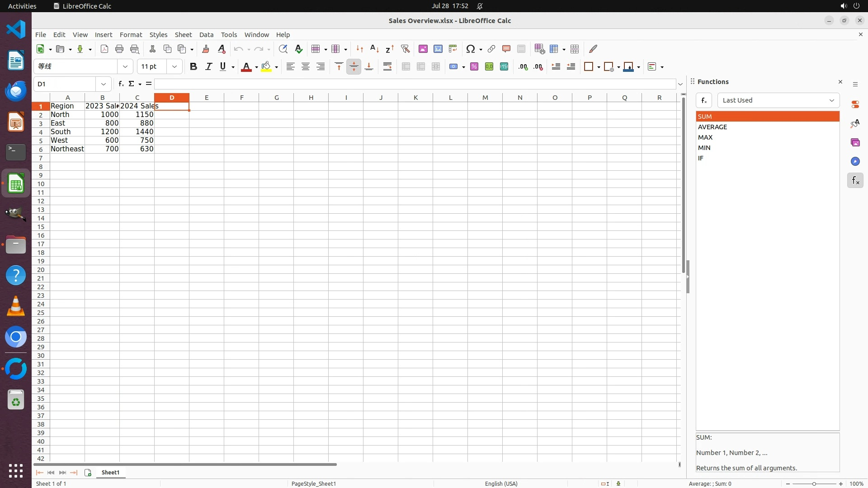This screenshot has width=868, height=488.
Task: Click Sort Ascending icon
Action: [x=374, y=49]
